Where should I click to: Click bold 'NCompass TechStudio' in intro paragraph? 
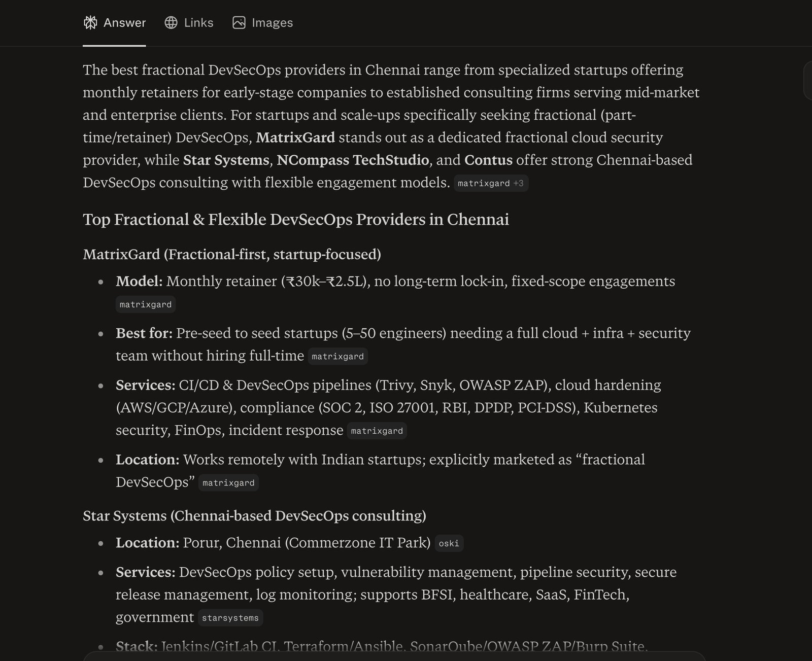353,160
